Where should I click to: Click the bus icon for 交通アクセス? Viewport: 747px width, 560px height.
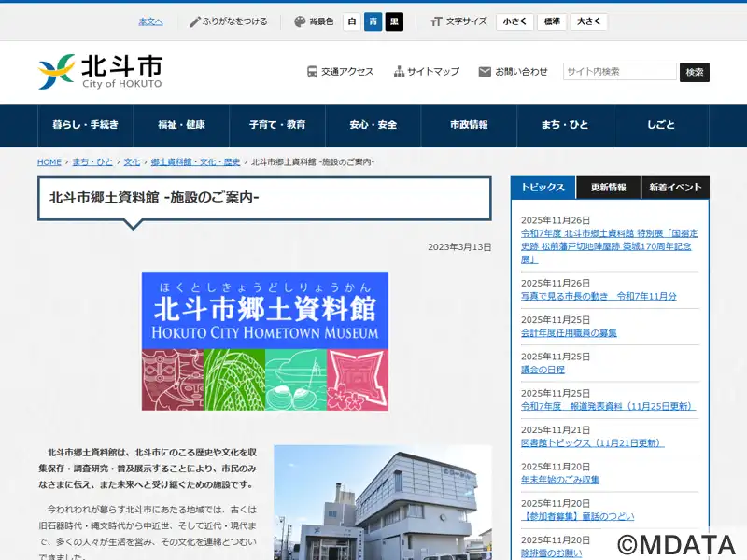(x=312, y=72)
